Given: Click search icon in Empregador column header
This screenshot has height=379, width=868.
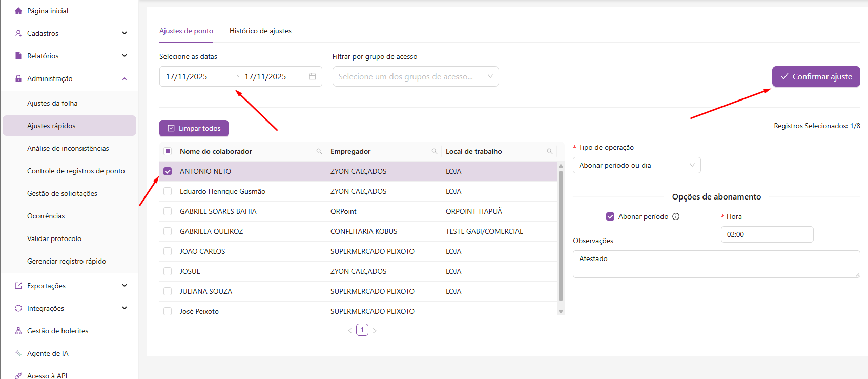Looking at the screenshot, I should pos(435,151).
